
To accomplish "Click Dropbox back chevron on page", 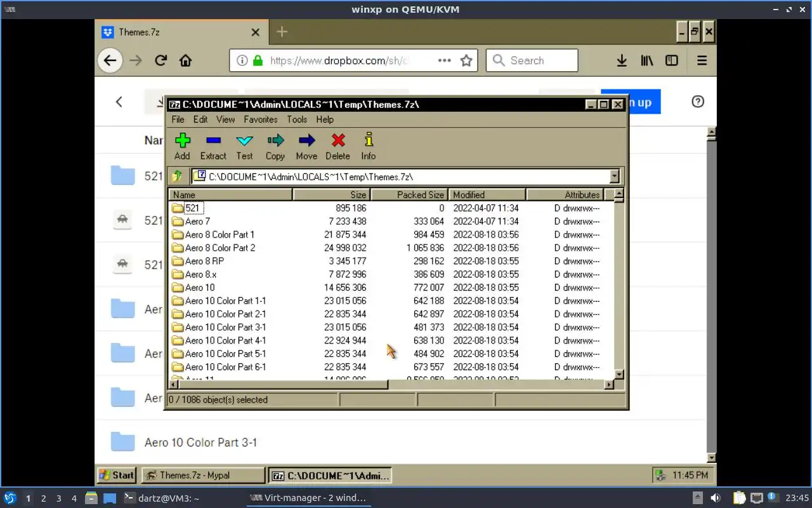I will point(119,102).
